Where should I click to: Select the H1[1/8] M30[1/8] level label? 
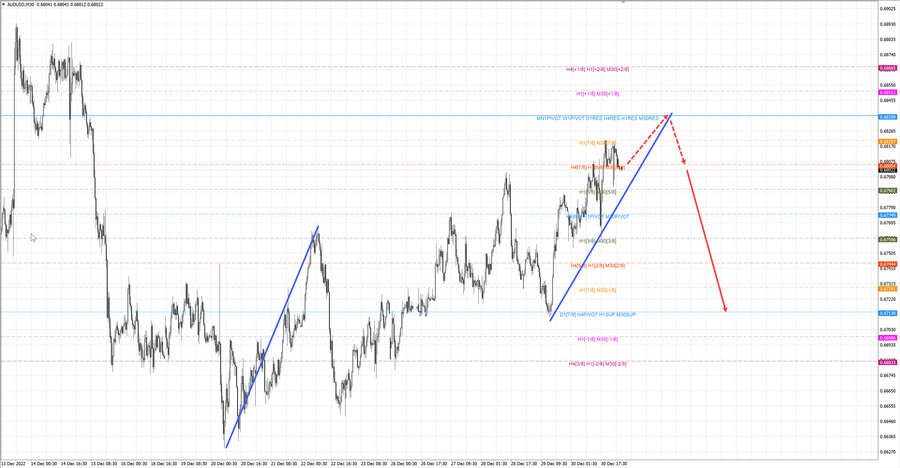pos(598,291)
